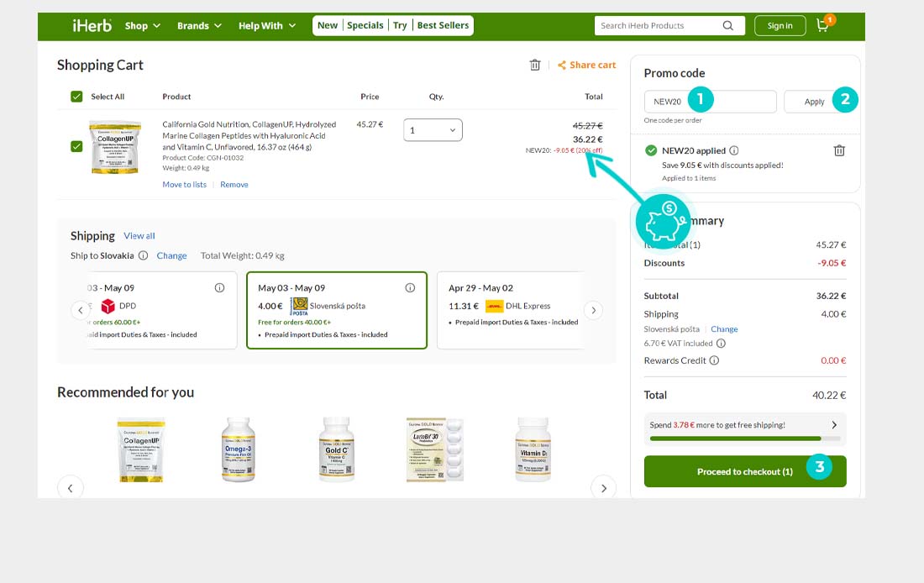The width and height of the screenshot is (924, 583).
Task: Show next recommended products
Action: (x=603, y=487)
